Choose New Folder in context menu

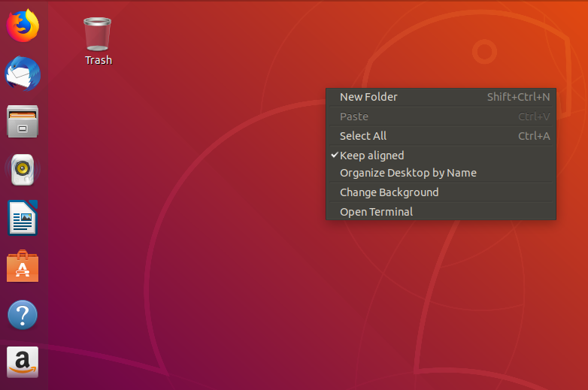point(441,97)
